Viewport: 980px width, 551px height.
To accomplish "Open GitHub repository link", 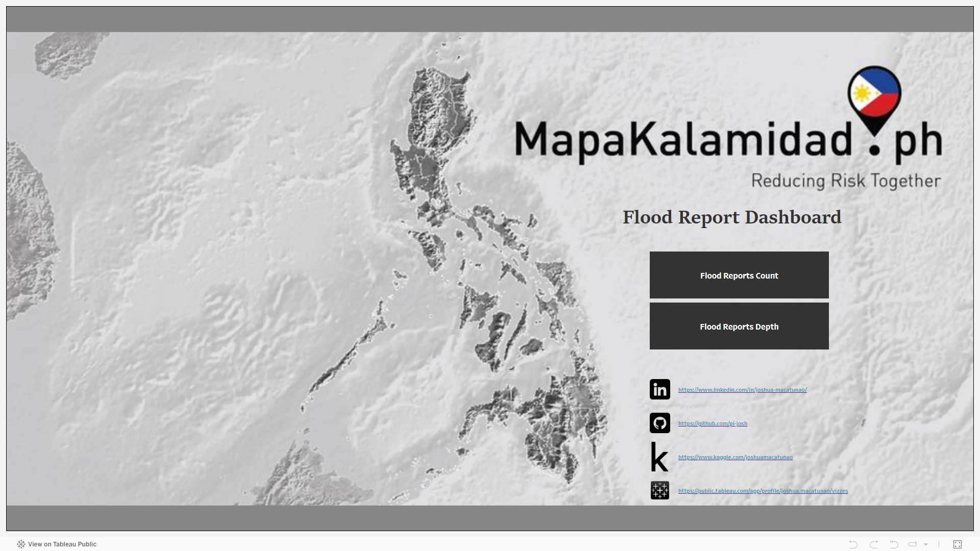I will tap(714, 423).
